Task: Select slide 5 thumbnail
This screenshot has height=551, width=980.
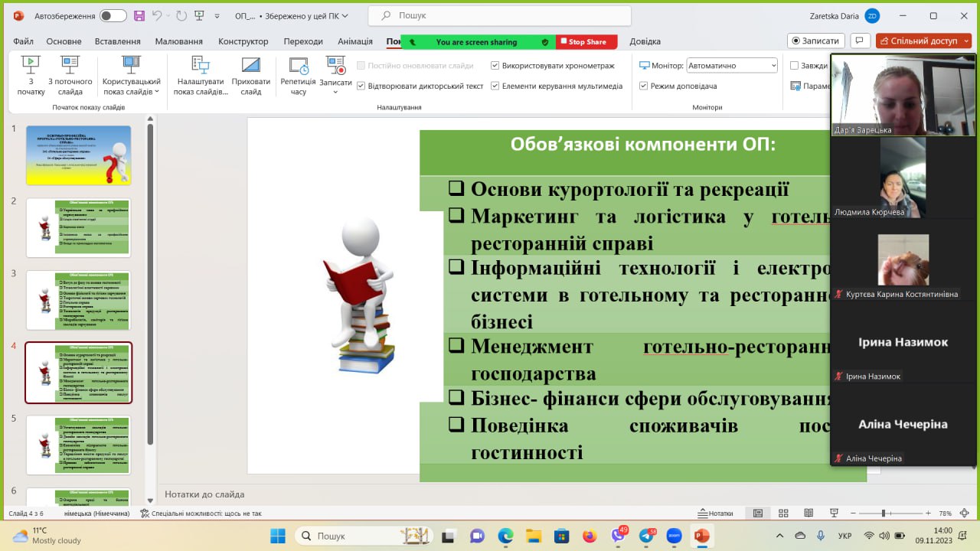Action: (79, 445)
